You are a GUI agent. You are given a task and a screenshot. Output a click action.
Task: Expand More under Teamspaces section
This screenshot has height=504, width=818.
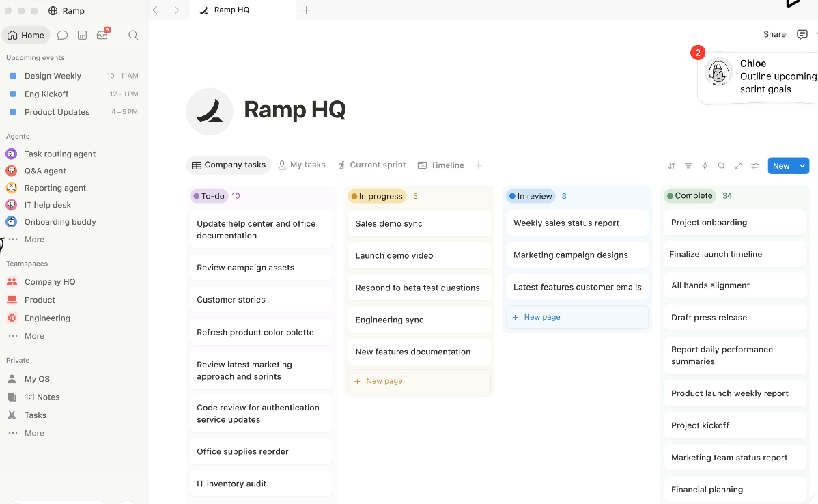[34, 336]
